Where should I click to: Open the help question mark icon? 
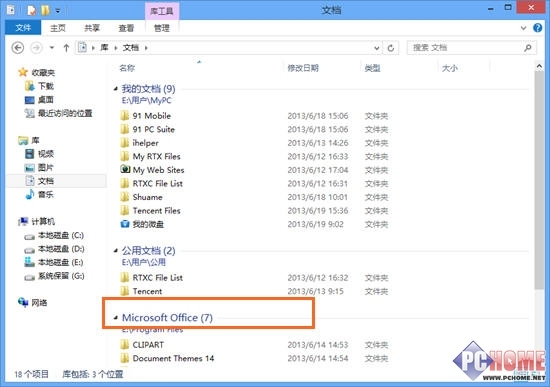(537, 28)
